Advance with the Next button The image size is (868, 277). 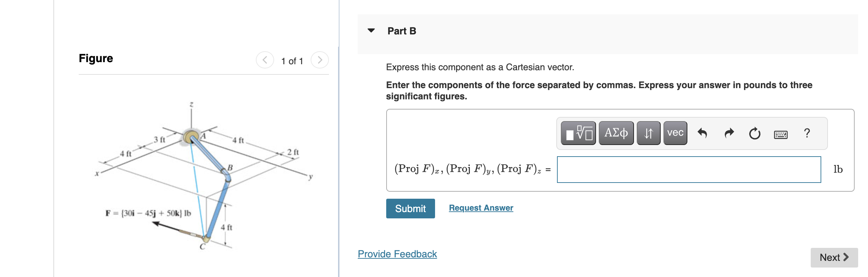pos(834,257)
